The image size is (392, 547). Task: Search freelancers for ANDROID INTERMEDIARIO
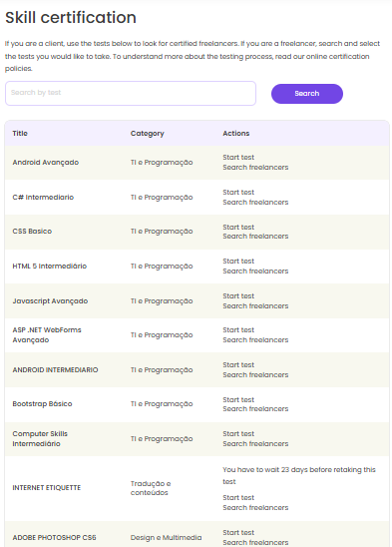pos(255,374)
